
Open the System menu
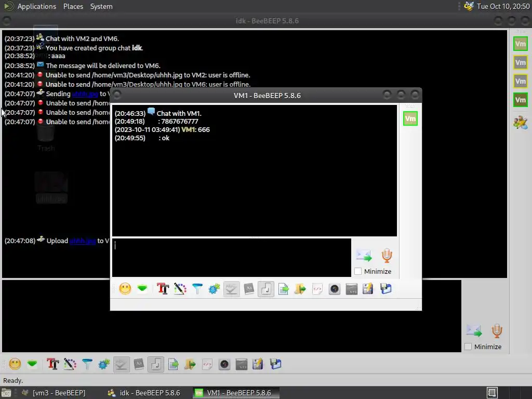[x=101, y=6]
